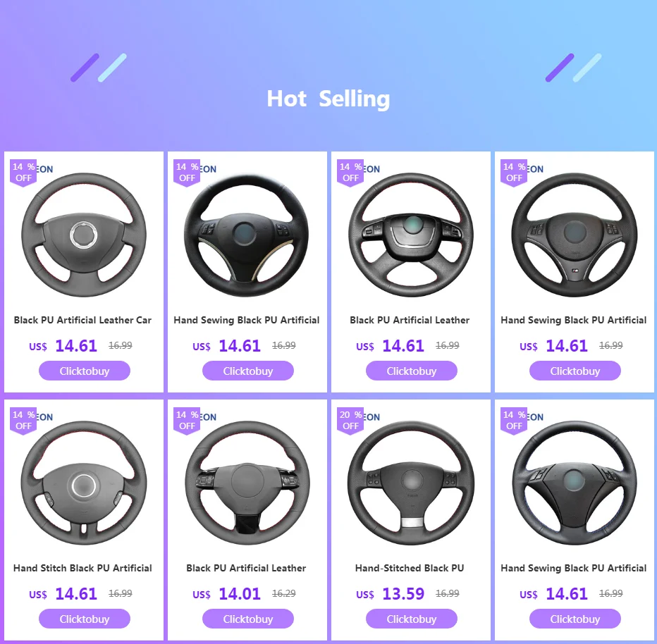
Task: Click the first row's first steering wheel image
Action: point(84,235)
